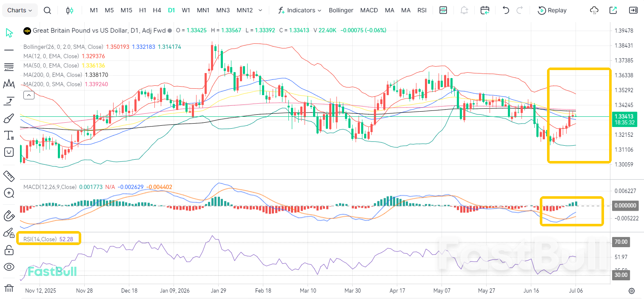The image size is (644, 299).
Task: Open the candlestick chart type selector
Action: coord(70,10)
